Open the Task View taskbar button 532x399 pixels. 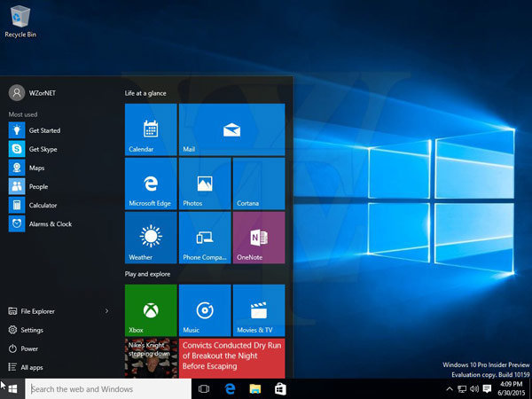coord(204,388)
